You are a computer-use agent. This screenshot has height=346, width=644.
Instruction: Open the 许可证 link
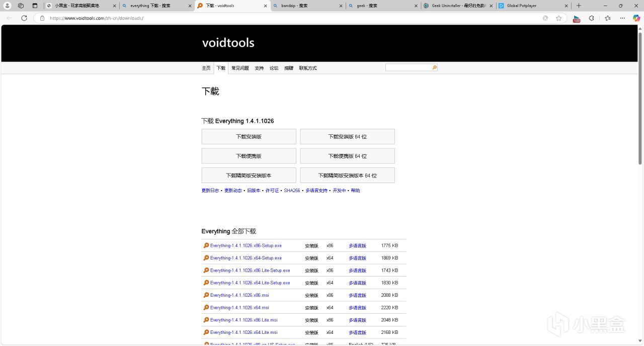(x=272, y=191)
